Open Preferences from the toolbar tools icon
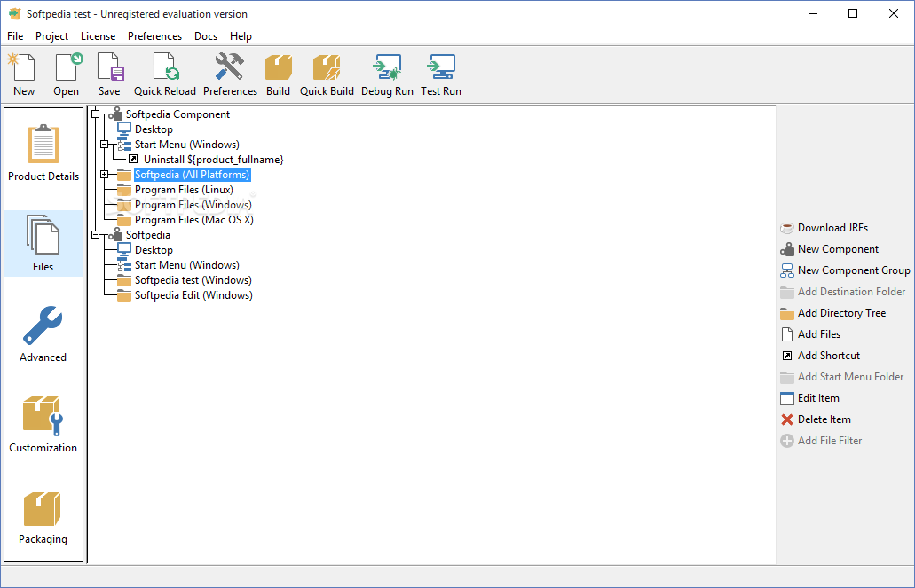The height and width of the screenshot is (588, 915). pyautogui.click(x=230, y=74)
